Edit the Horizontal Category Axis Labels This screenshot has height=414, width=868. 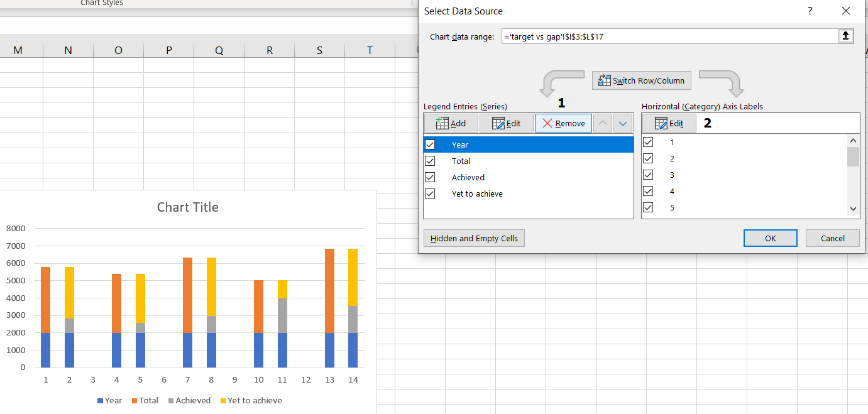(669, 123)
